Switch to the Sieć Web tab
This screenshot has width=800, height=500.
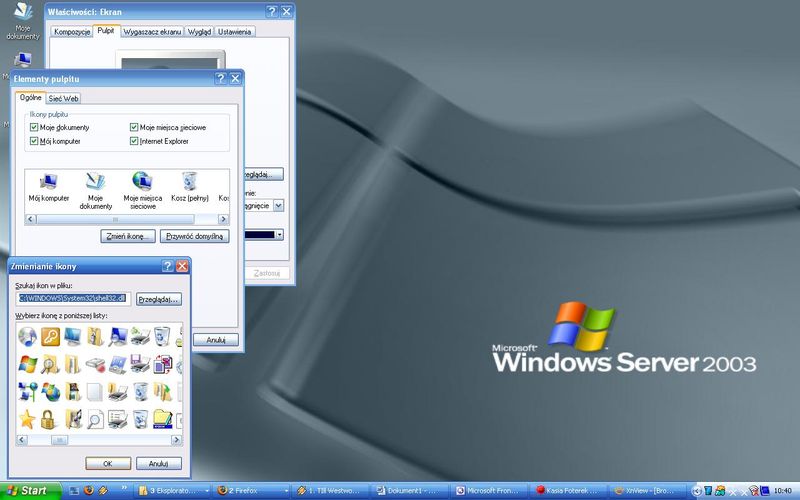click(x=63, y=98)
